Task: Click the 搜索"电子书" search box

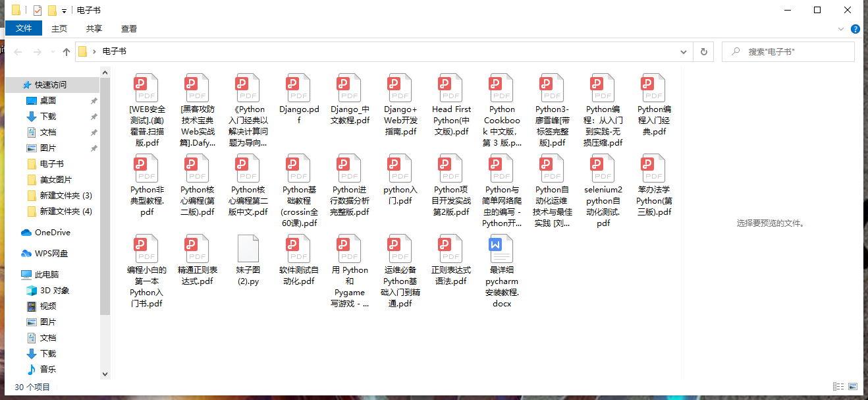Action: pyautogui.click(x=788, y=51)
